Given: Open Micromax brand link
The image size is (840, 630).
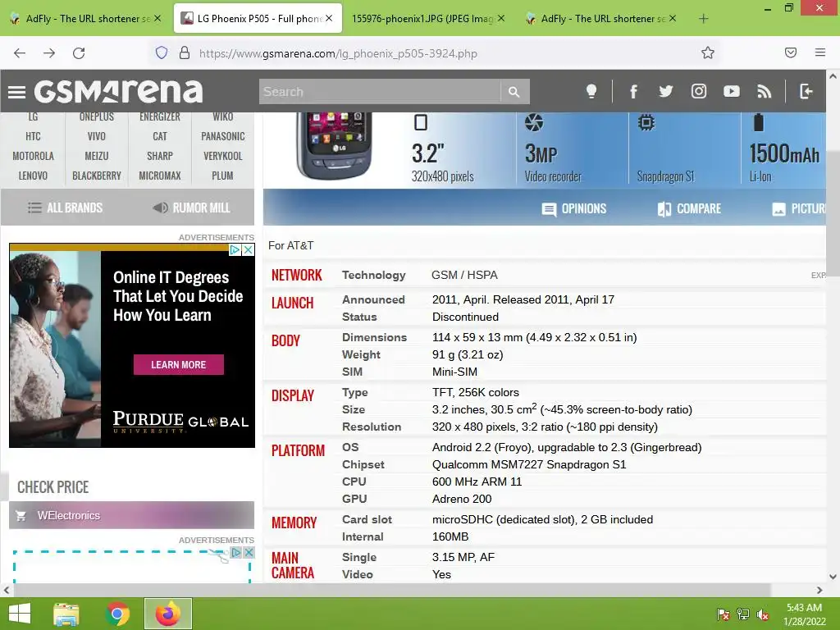Looking at the screenshot, I should tap(160, 176).
